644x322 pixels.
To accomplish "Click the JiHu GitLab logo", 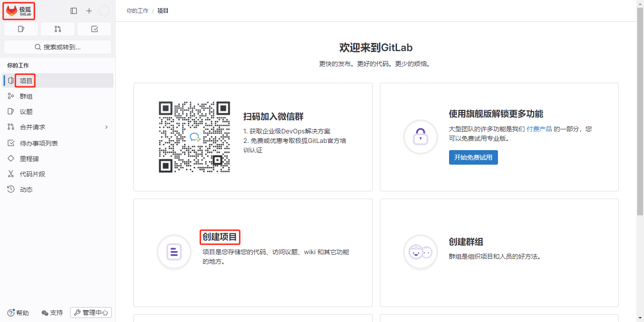I will [19, 11].
